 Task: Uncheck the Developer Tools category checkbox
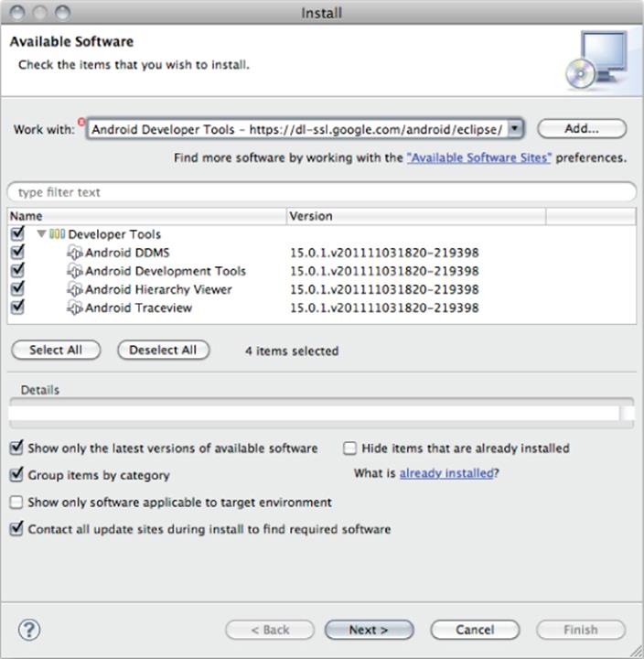pyautogui.click(x=17, y=233)
